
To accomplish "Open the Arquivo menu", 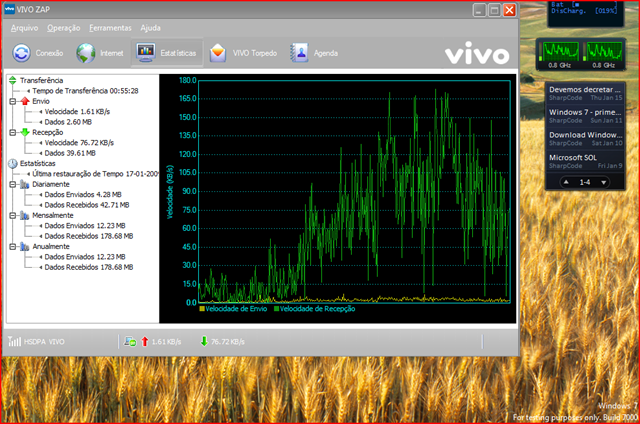I will point(24,28).
